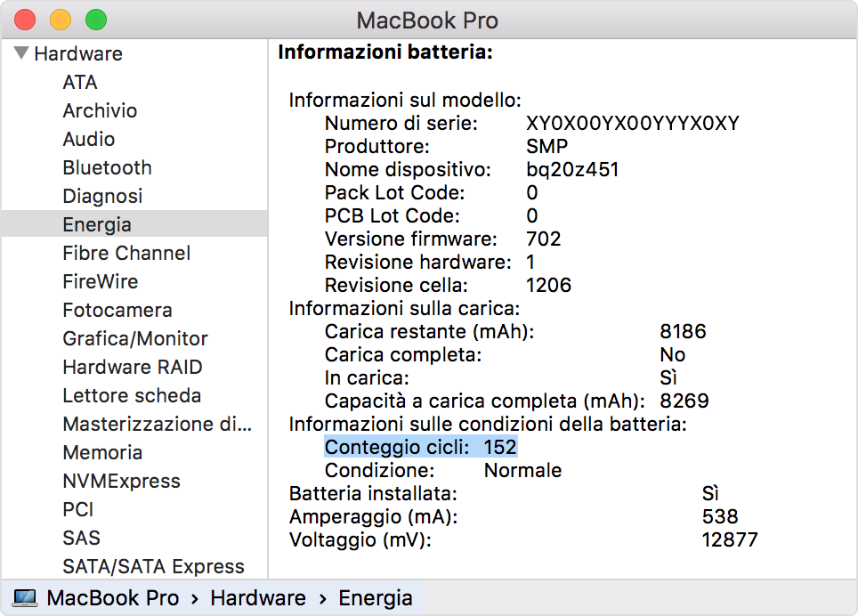Click the Voltaggio value 12877
Viewport: 858px width, 616px height.
[730, 540]
